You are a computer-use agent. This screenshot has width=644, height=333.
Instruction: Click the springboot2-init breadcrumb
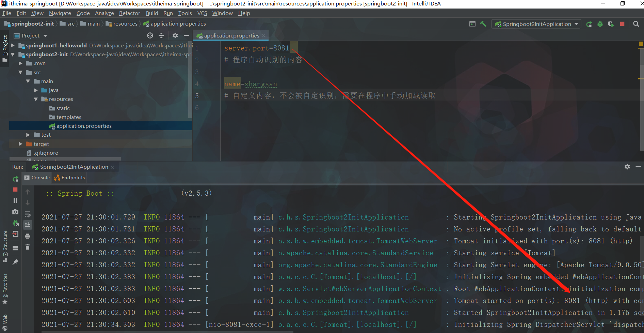coord(29,24)
